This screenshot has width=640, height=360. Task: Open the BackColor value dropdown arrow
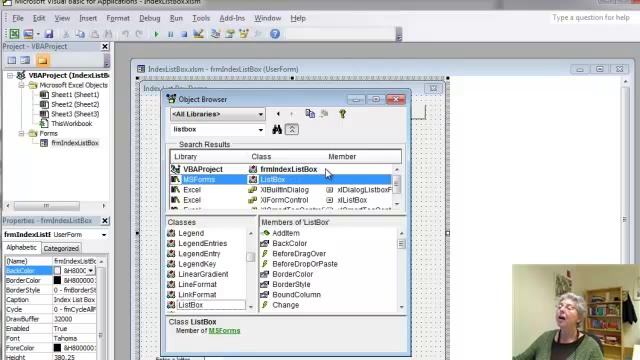(x=91, y=271)
